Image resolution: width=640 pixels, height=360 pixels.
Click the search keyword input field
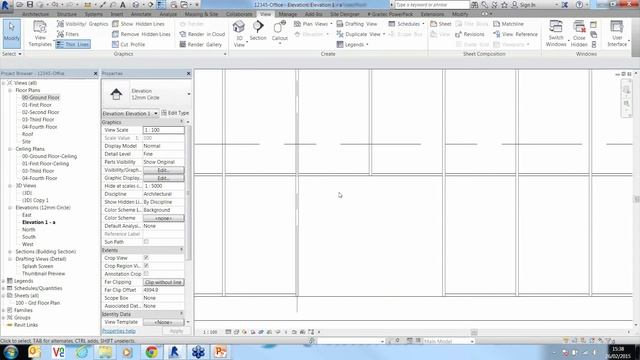(x=432, y=5)
